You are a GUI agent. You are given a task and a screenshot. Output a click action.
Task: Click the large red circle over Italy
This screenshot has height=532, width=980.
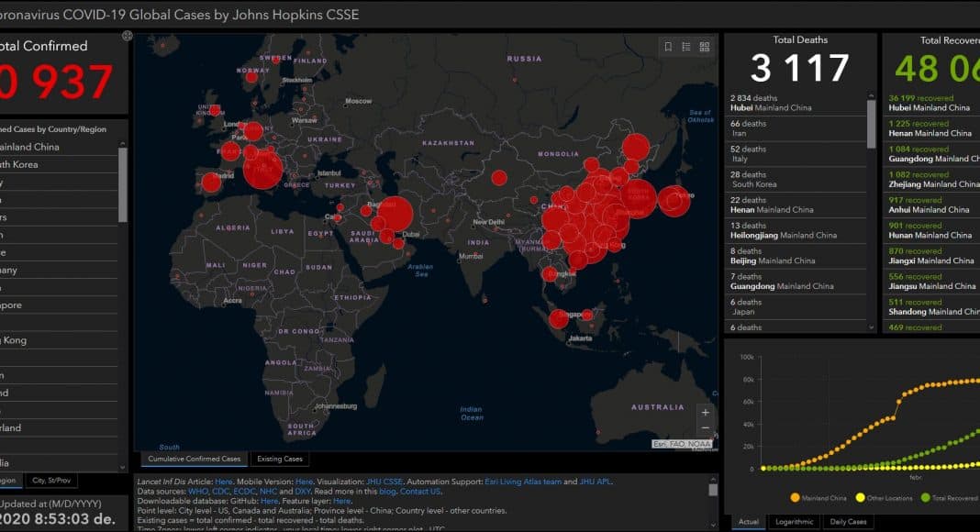click(x=262, y=169)
